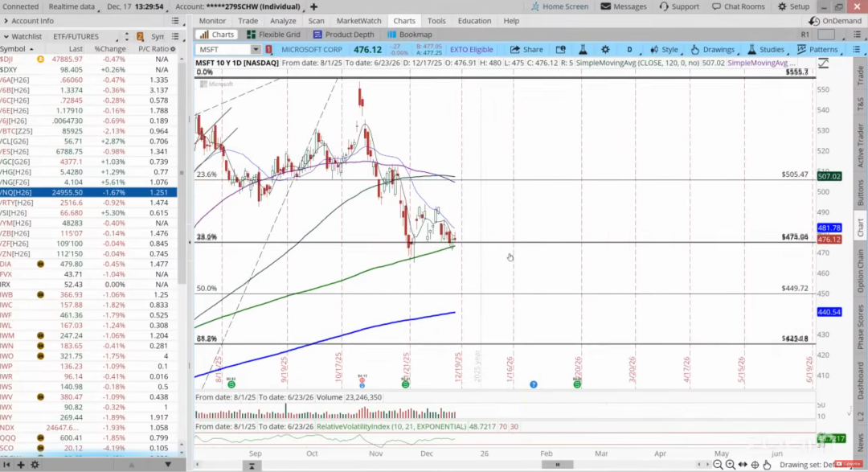Select the pointer hand drawing tool
The width and height of the screenshot is (868, 472).
[767, 465]
